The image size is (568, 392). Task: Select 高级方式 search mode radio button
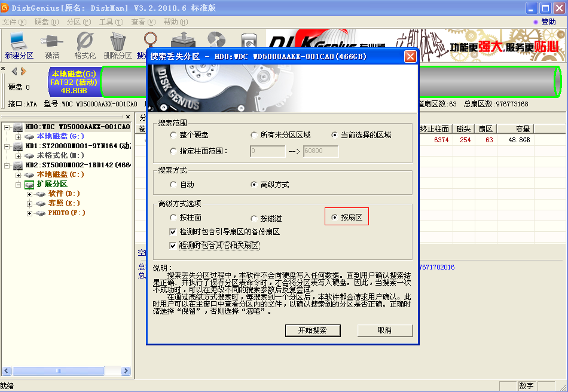coord(254,185)
